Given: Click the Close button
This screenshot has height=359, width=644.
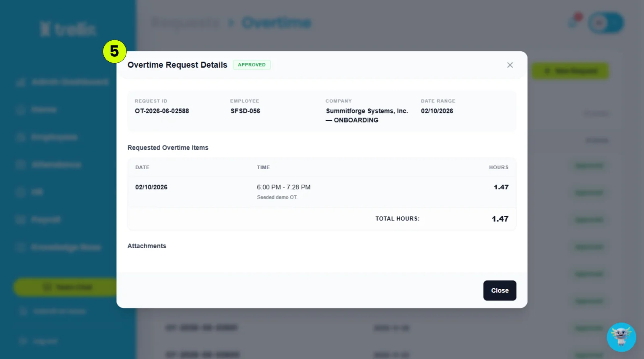Looking at the screenshot, I should [500, 291].
